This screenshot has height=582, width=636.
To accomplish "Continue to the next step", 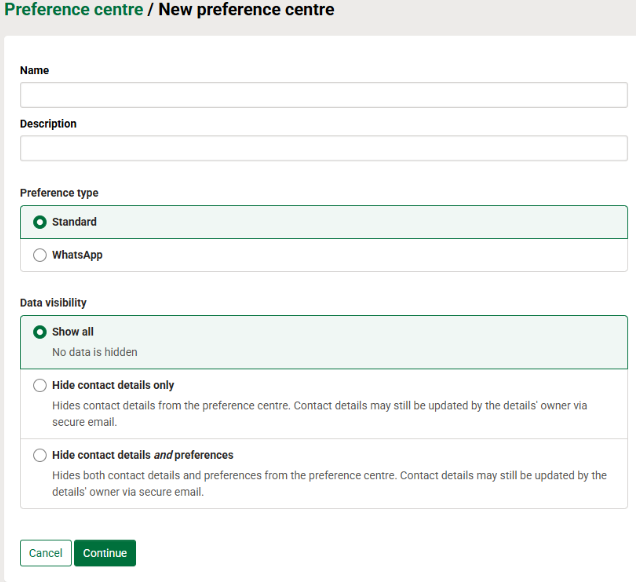I will point(105,553).
